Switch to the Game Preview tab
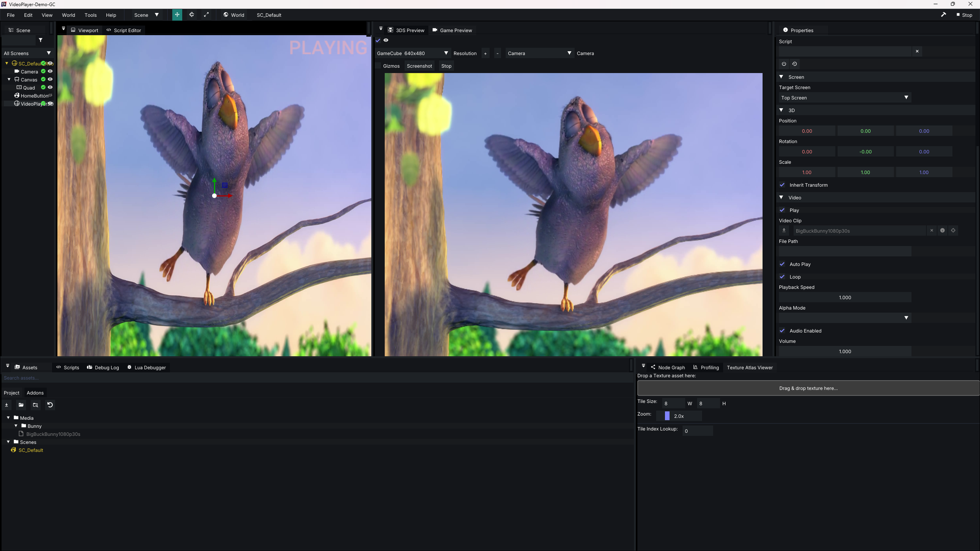This screenshot has height=551, width=980. (x=452, y=30)
